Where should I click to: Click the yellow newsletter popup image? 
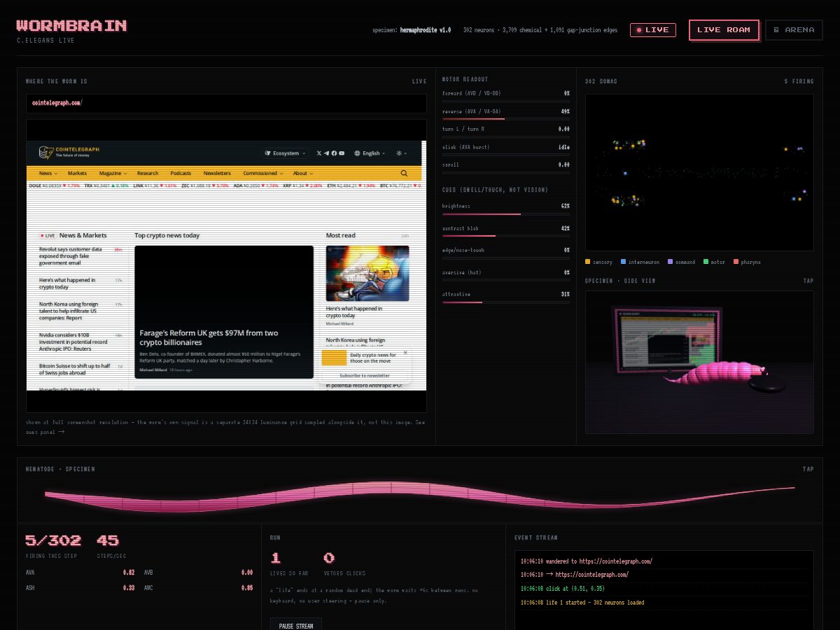tap(335, 358)
